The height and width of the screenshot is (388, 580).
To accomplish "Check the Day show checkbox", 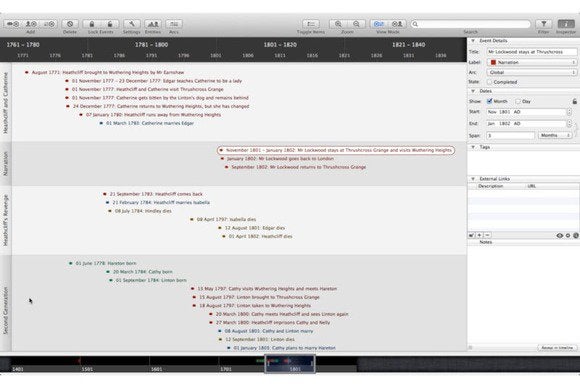I will pyautogui.click(x=518, y=101).
